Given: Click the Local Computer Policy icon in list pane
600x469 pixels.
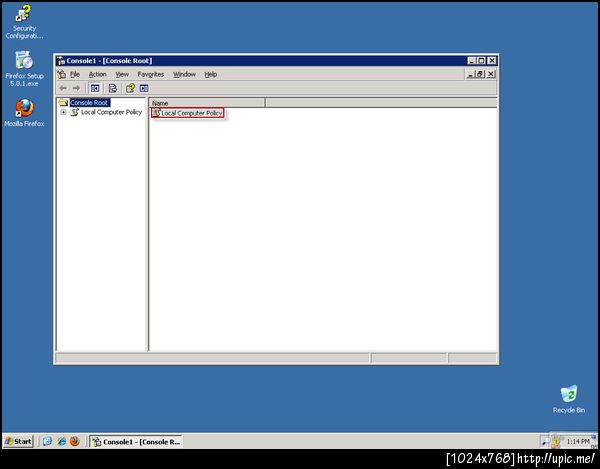Looking at the screenshot, I should tap(156, 113).
